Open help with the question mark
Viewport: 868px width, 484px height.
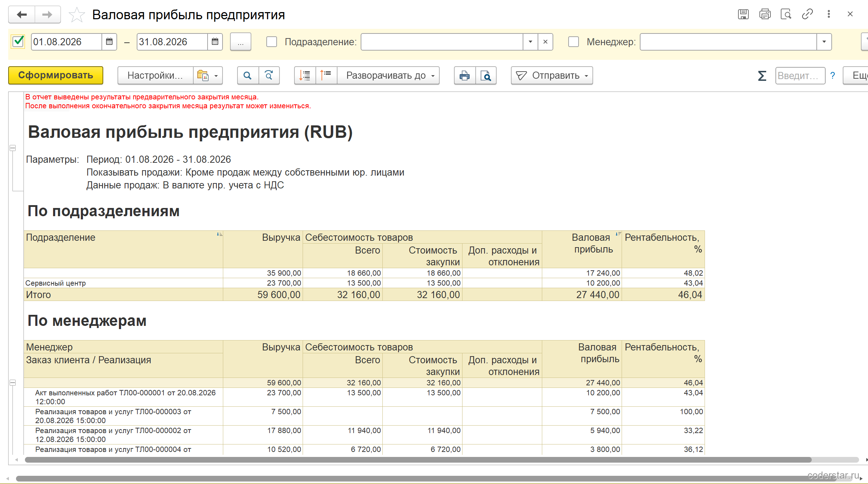point(833,76)
